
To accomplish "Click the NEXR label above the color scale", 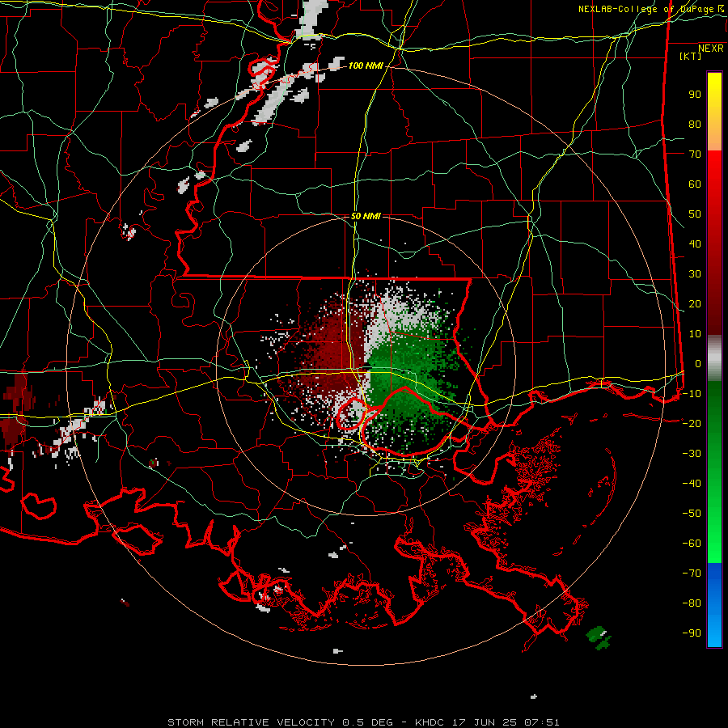I will (710, 49).
